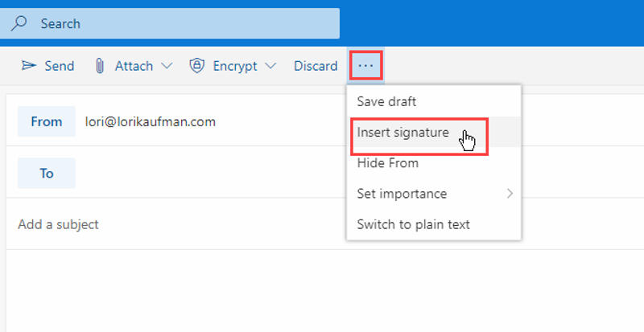This screenshot has width=644, height=332.
Task: Click the Add a subject field
Action: (176, 224)
